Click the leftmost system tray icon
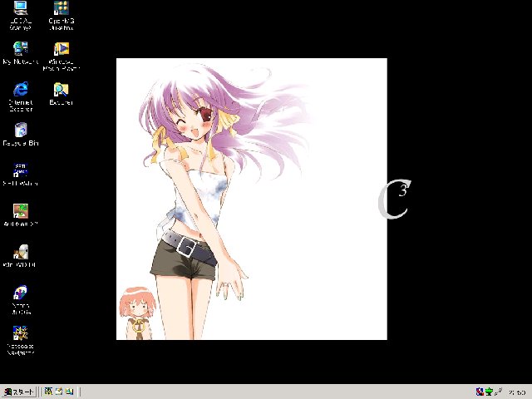This screenshot has width=532, height=399. pos(480,392)
